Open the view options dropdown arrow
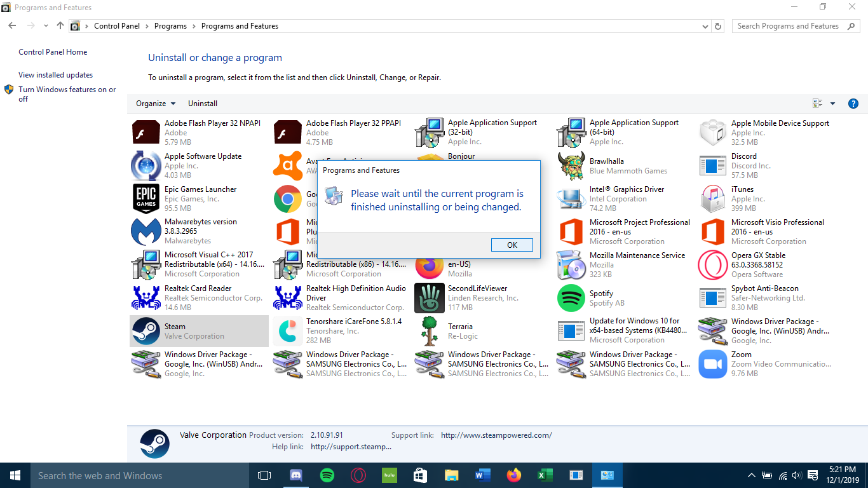868x488 pixels. [832, 104]
